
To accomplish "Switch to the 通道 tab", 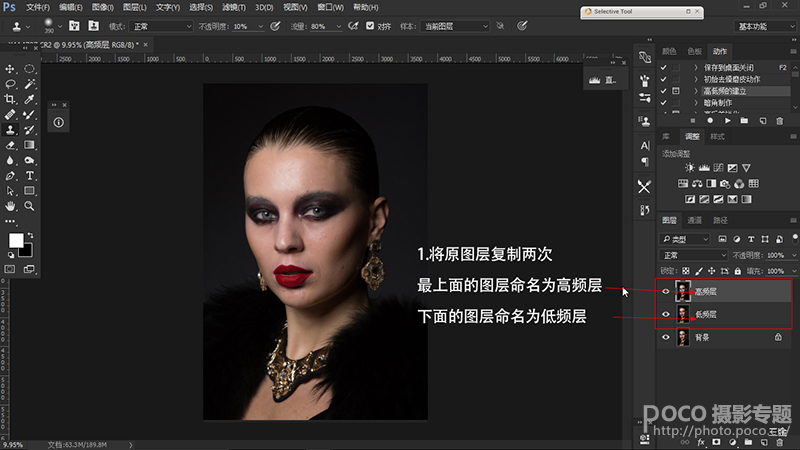I will pyautogui.click(x=694, y=220).
